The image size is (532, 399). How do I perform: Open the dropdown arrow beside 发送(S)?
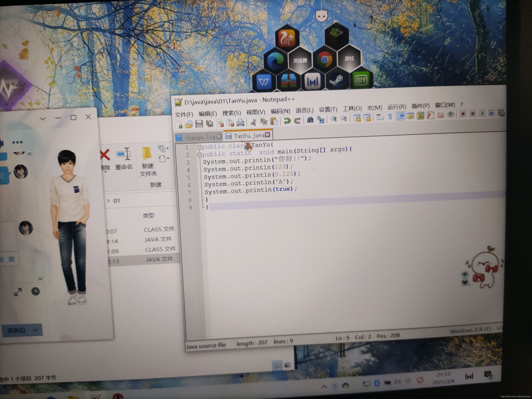click(36, 330)
